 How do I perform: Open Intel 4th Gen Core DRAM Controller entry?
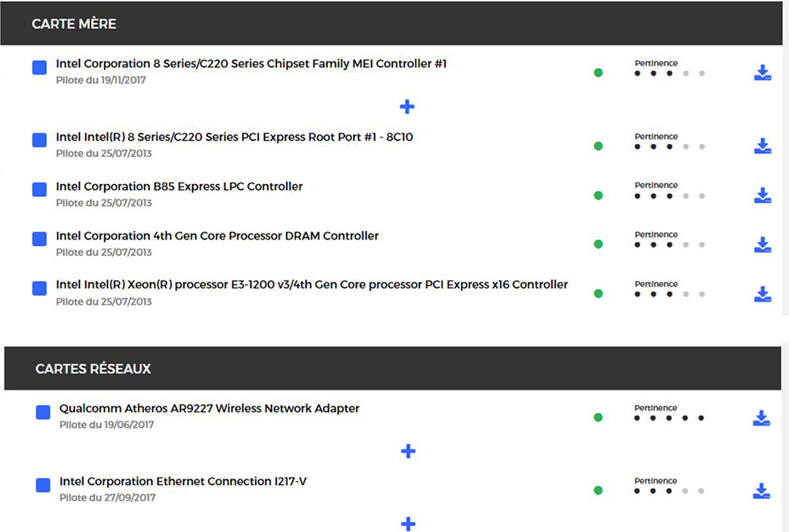[217, 236]
